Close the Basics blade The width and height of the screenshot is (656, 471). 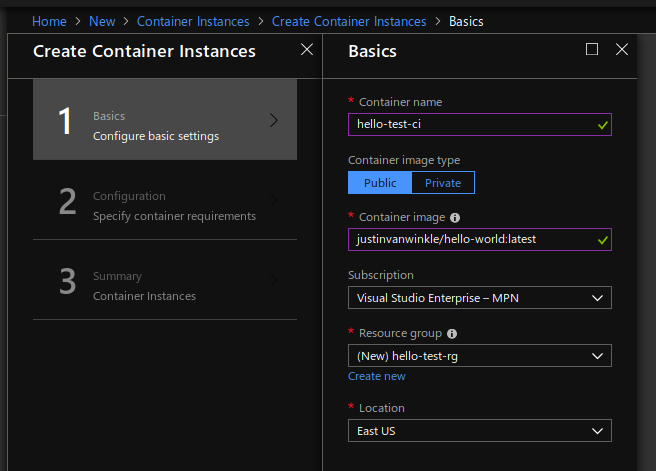coord(622,49)
